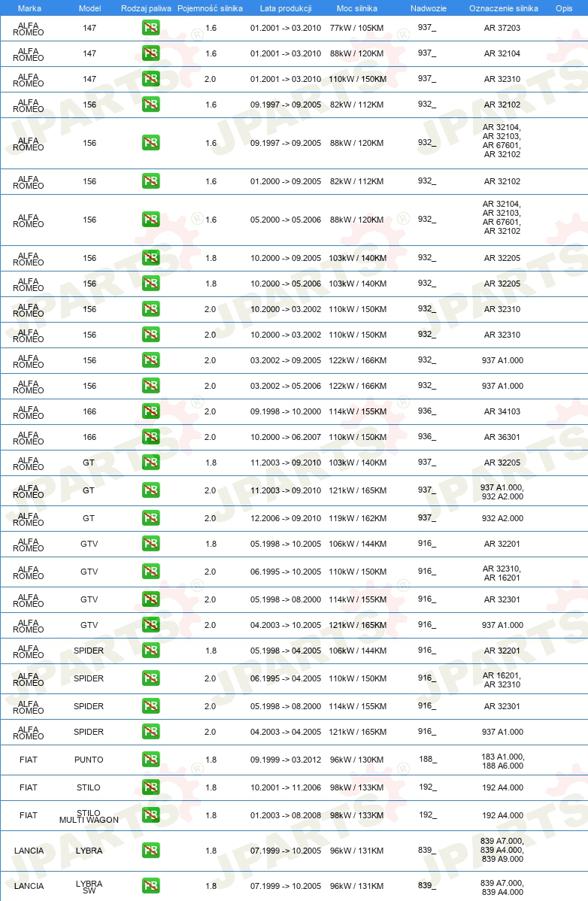This screenshot has width=588, height=901.
Task: Click fuel icon for GT 119kW / 162KM row
Action: pyautogui.click(x=151, y=518)
